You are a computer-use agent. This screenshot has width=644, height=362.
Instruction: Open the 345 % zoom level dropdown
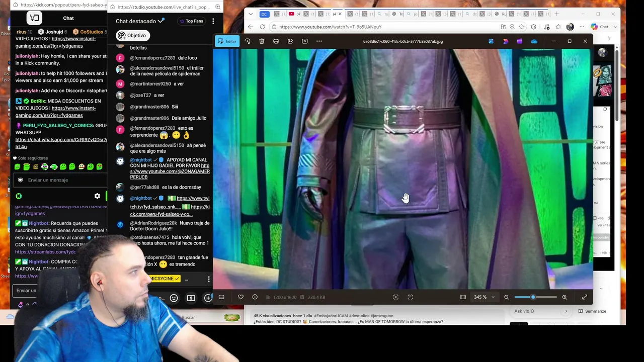pos(484,297)
